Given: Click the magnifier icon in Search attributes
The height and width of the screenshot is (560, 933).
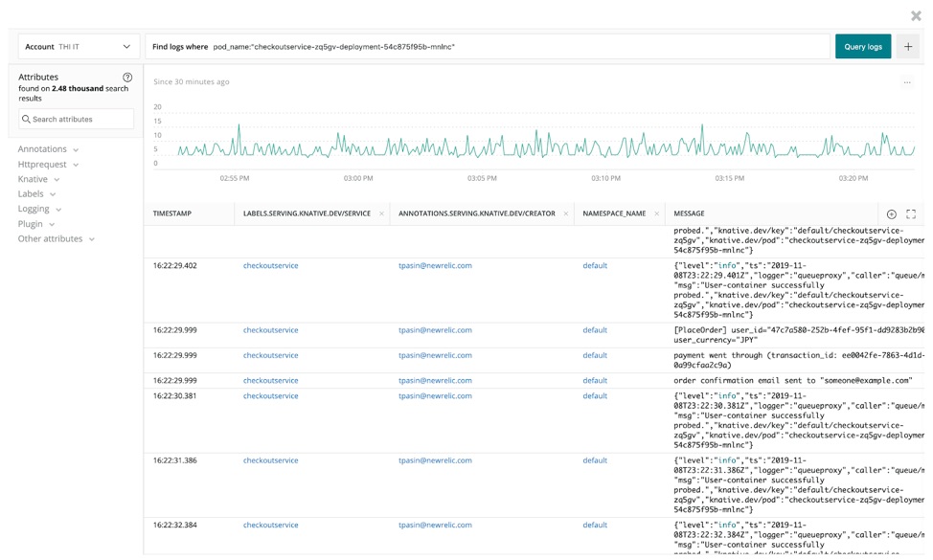Looking at the screenshot, I should [x=26, y=119].
